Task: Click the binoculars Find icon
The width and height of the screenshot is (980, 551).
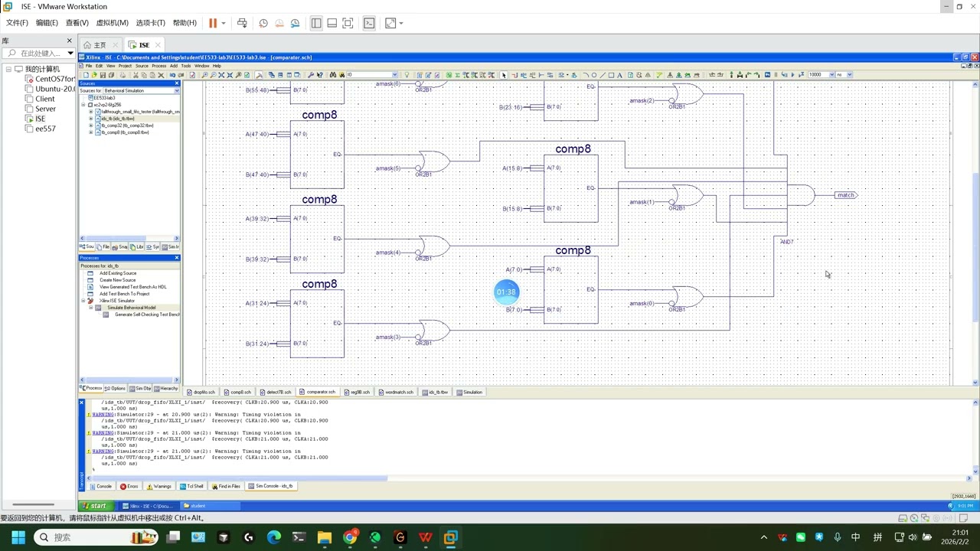Action: click(333, 75)
